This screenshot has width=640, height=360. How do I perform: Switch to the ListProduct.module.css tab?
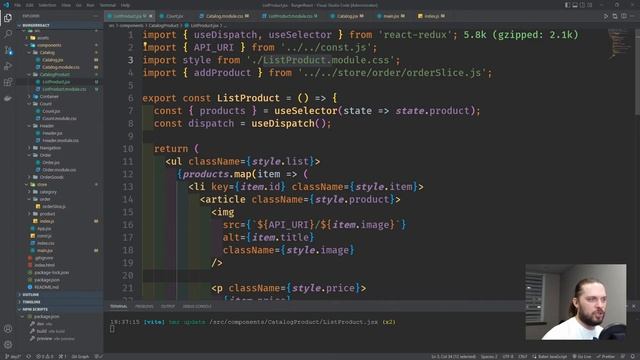(290, 16)
